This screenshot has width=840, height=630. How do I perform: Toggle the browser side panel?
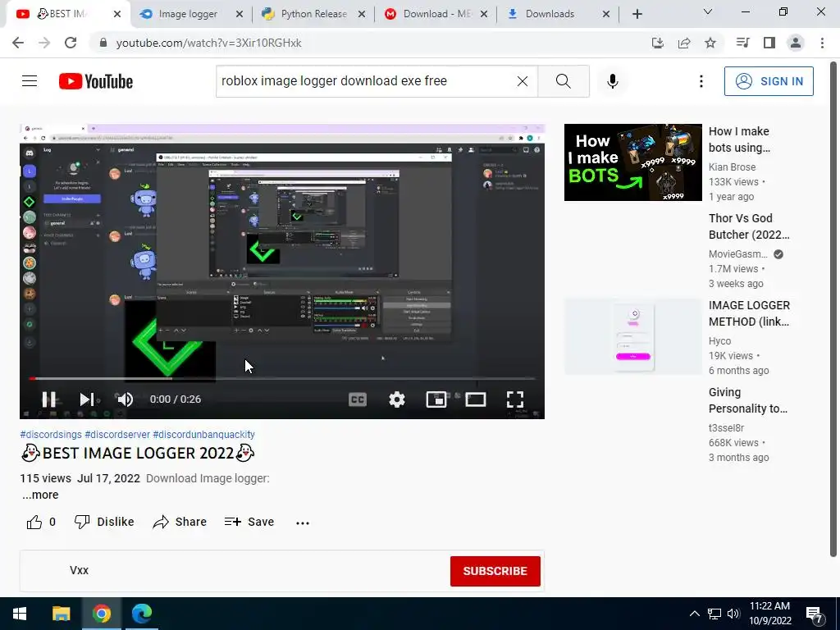(769, 43)
